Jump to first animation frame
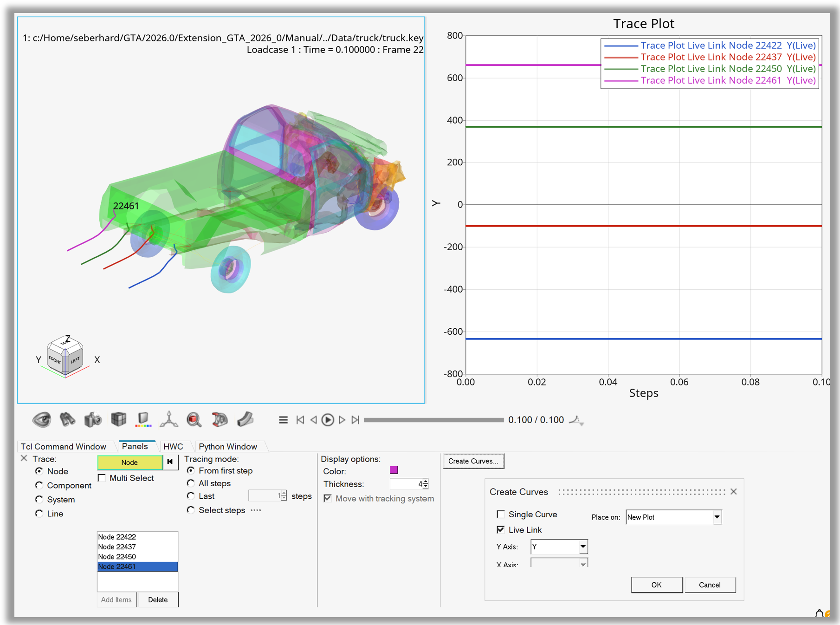Viewport: 840px width, 625px height. click(300, 420)
